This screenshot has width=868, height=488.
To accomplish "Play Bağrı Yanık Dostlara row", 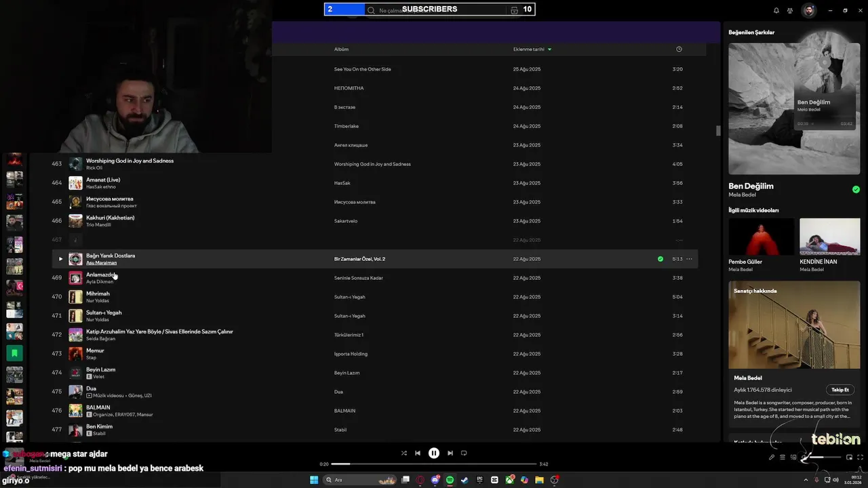I will 60,259.
